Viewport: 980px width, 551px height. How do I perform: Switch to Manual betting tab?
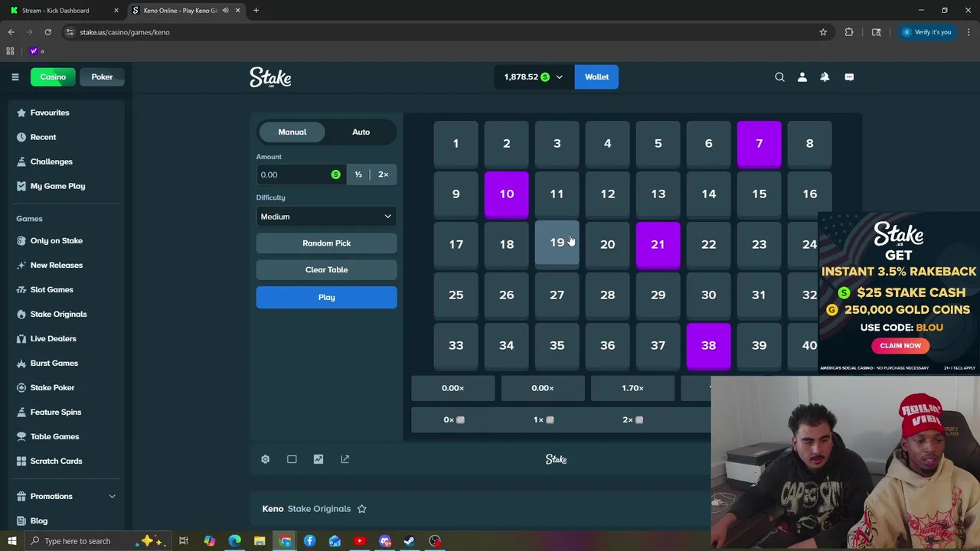(292, 132)
